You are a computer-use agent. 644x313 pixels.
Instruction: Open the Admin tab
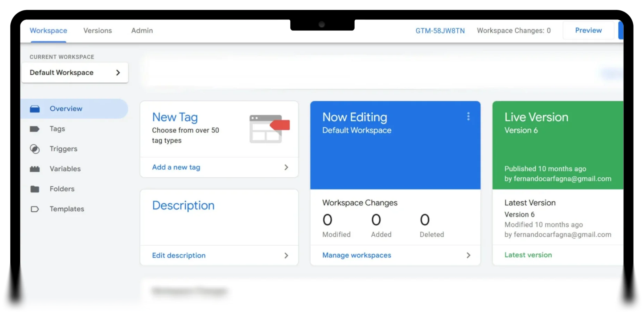142,31
